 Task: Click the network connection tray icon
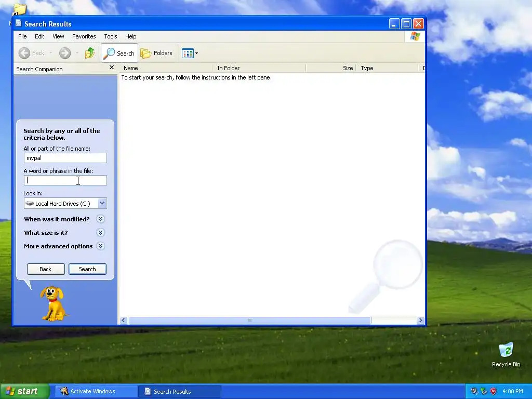pyautogui.click(x=484, y=391)
